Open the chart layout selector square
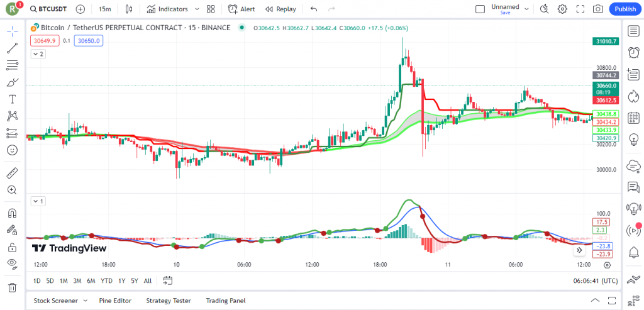The image size is (644, 310). pyautogui.click(x=480, y=9)
